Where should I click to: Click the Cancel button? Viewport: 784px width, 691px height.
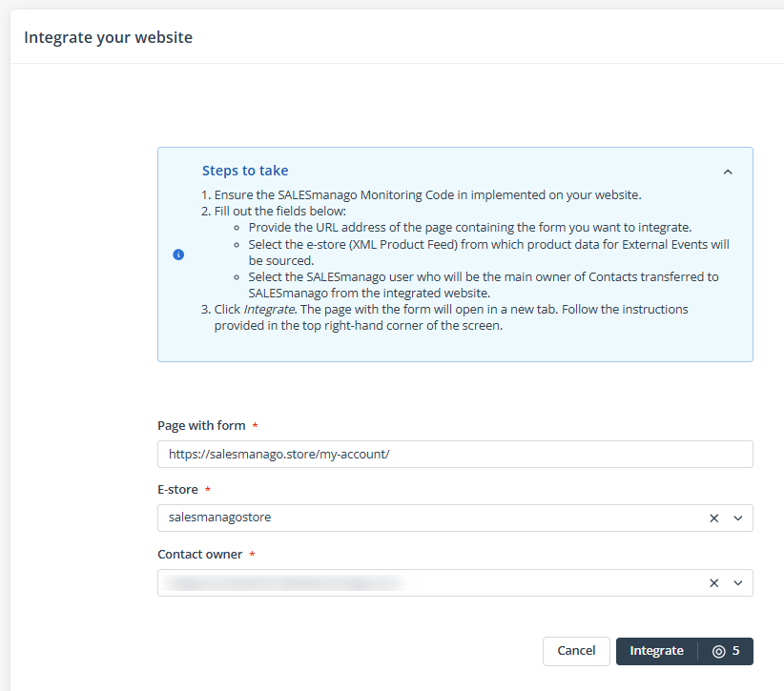point(576,651)
